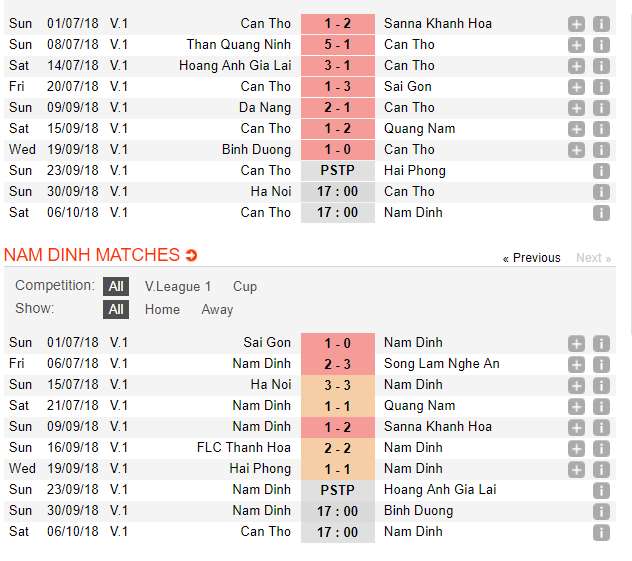Filter competition by Cup

pos(245,286)
